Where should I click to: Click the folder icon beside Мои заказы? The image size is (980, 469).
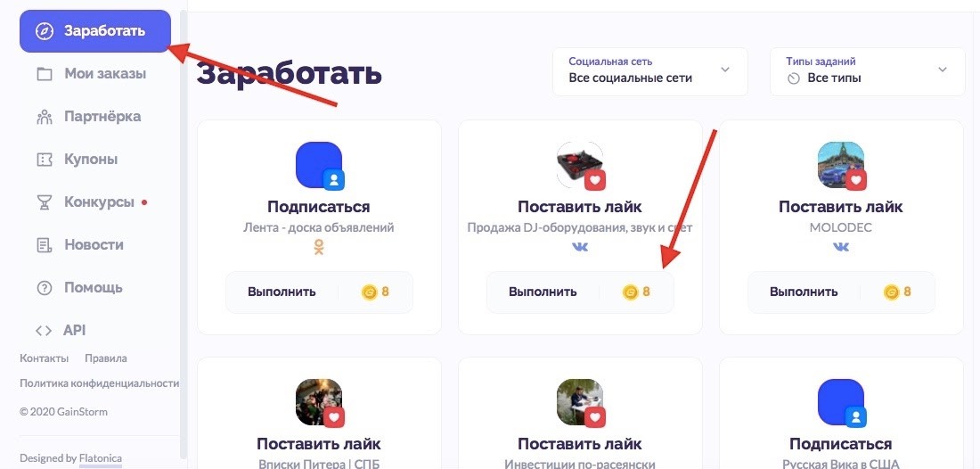click(x=45, y=74)
